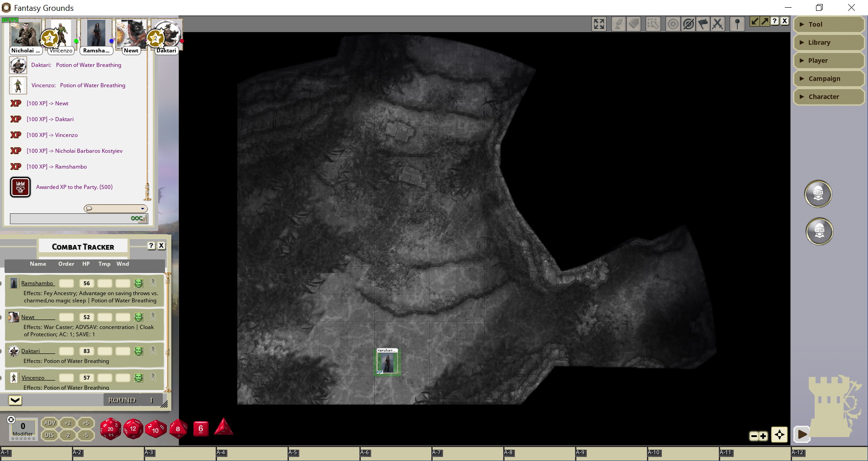This screenshot has width=868, height=461.
Task: Select the A-5 hotkey bar slot
Action: pyautogui.click(x=323, y=453)
